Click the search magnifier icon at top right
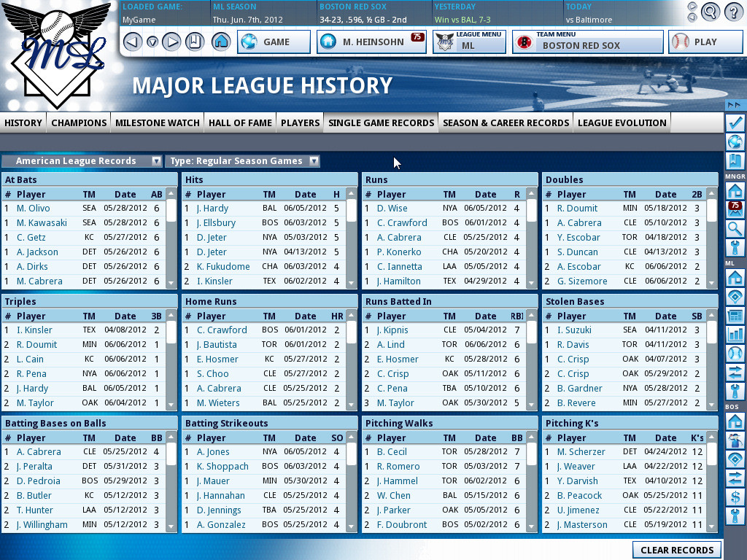 pos(710,12)
